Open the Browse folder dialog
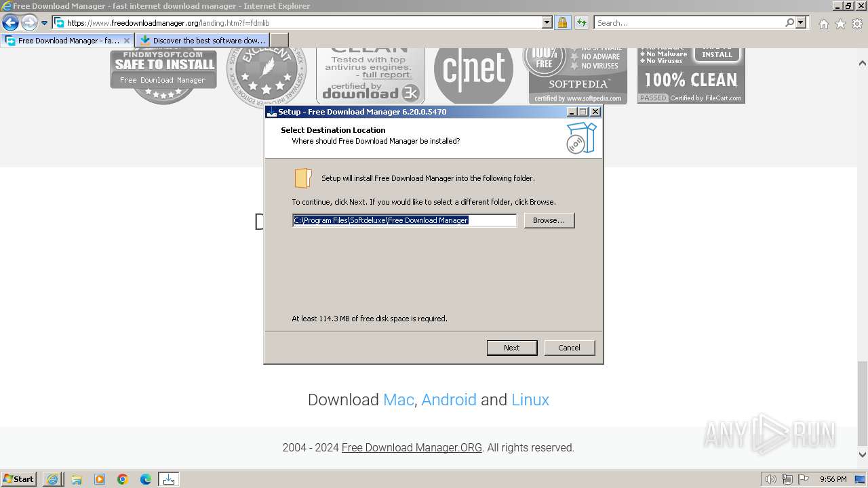 [549, 220]
